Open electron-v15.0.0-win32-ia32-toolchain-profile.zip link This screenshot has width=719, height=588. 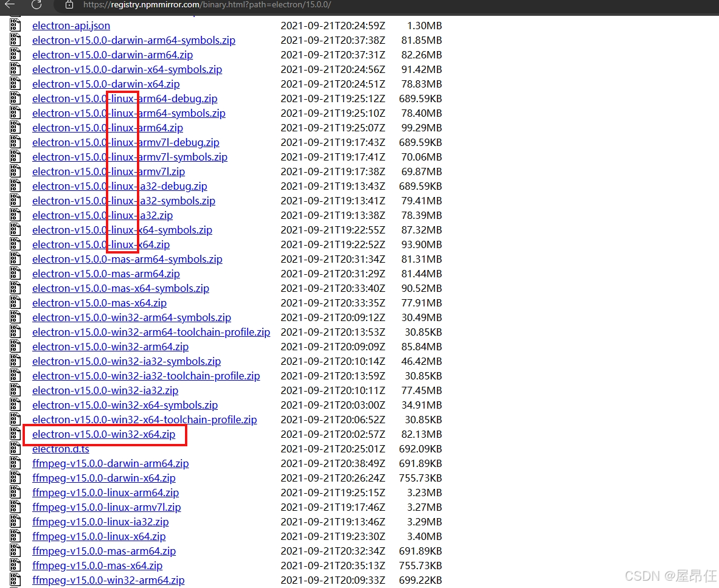(x=146, y=376)
